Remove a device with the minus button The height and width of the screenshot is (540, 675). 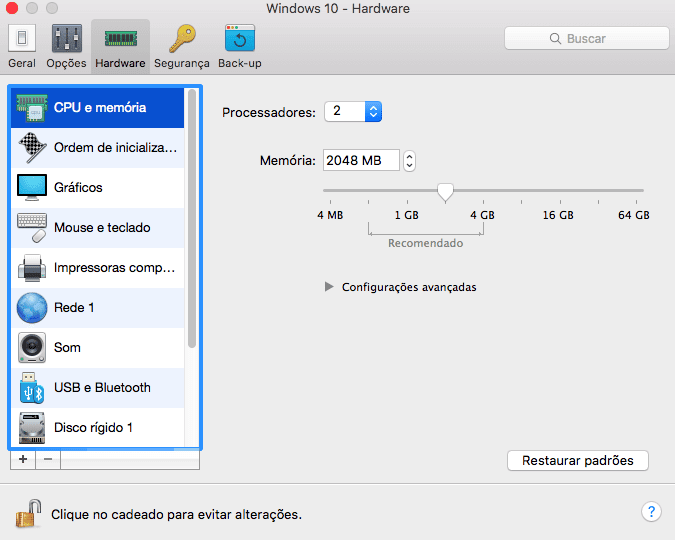click(x=48, y=459)
